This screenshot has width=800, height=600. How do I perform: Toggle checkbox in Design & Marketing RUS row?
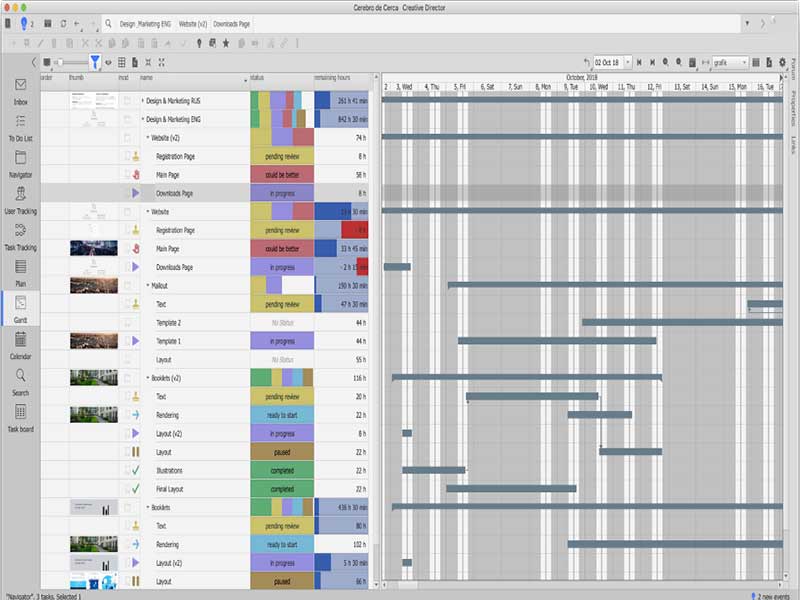pyautogui.click(x=128, y=101)
